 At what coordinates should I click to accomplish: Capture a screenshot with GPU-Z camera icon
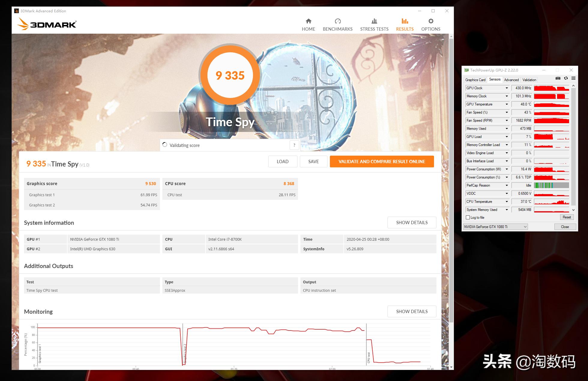(558, 78)
